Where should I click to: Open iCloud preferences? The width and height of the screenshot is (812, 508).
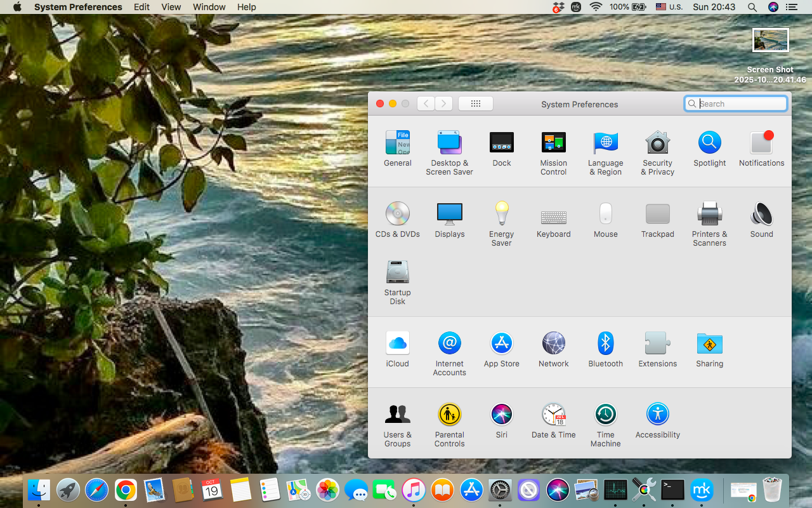(x=397, y=343)
